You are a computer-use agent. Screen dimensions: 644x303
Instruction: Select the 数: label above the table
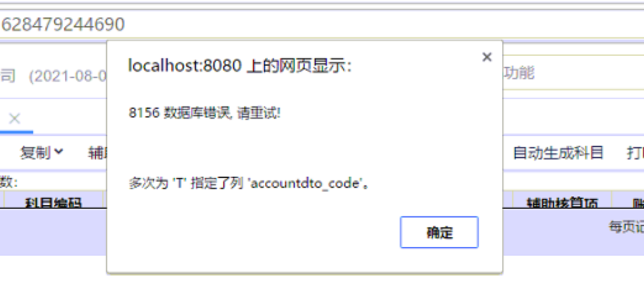pos(9,182)
